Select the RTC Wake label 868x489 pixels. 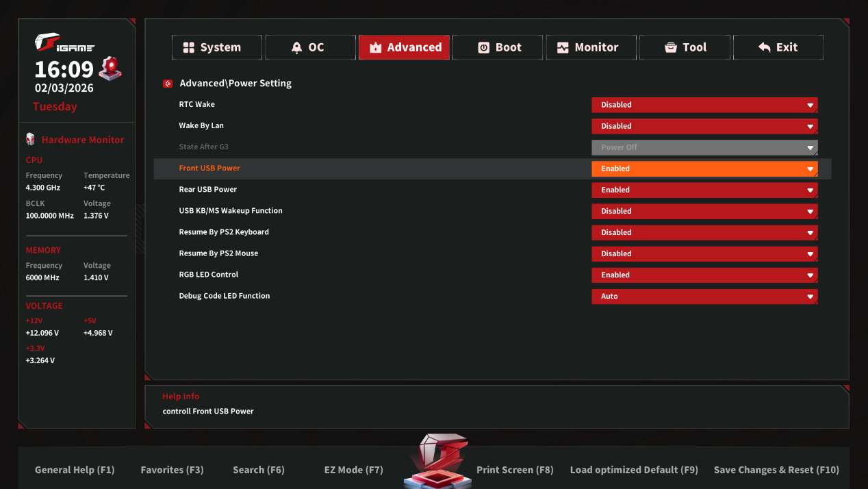(197, 104)
